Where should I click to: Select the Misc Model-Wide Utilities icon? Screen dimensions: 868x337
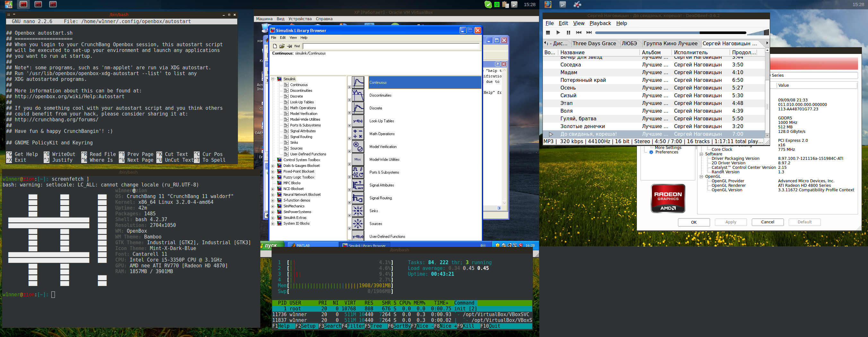[358, 160]
